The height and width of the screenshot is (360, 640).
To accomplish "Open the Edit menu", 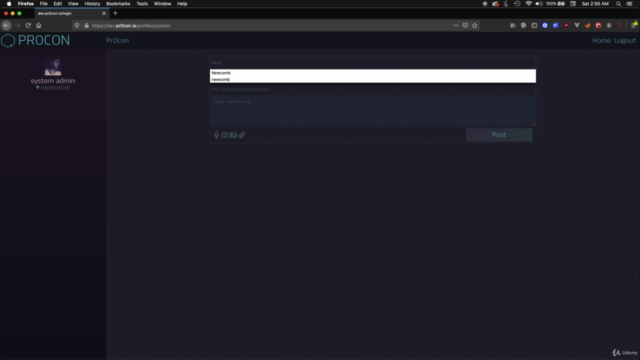I will 58,4.
